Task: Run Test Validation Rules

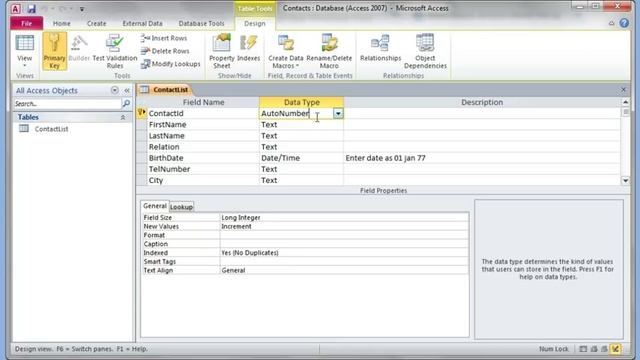Action: pos(115,51)
